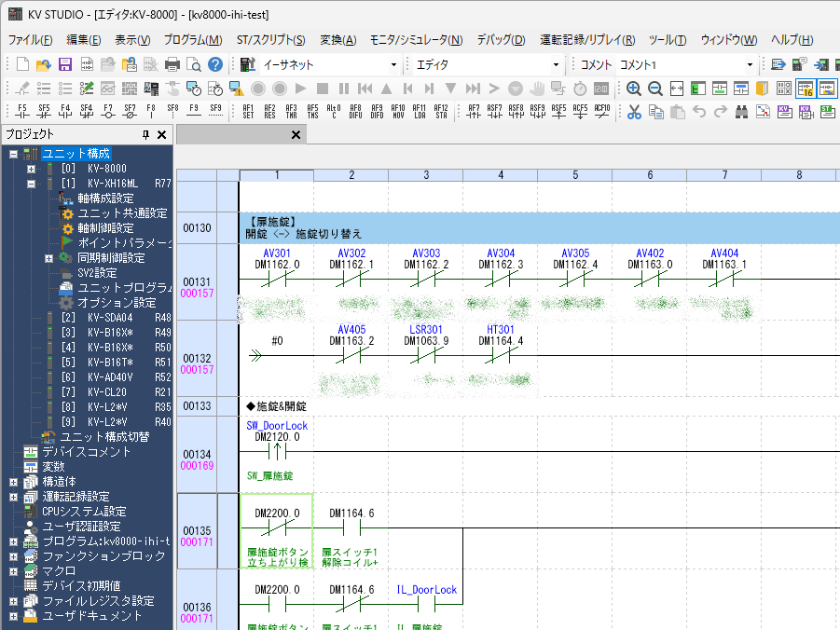Screen dimensions: 840x630
Task: Click the zoom out magnifier icon
Action: coord(655,89)
